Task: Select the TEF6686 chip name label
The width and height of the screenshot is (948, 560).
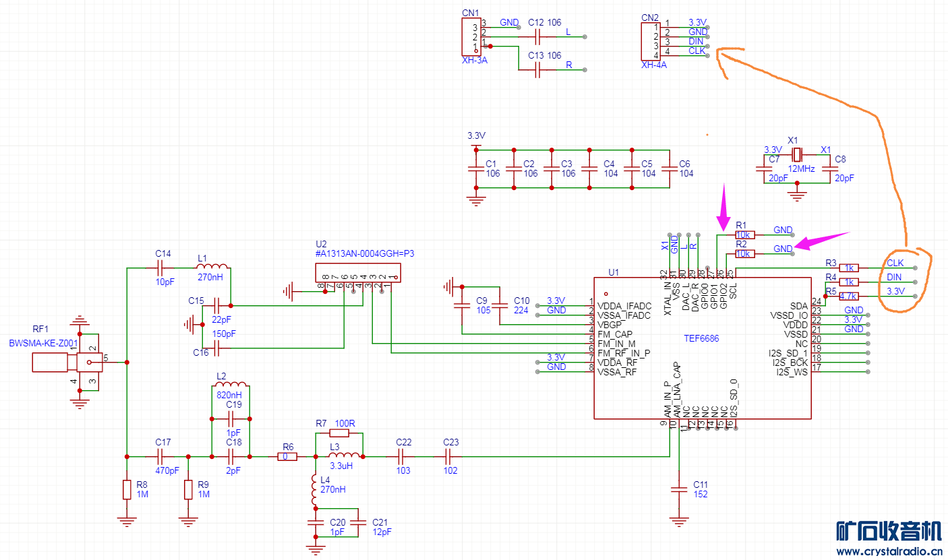Action: [x=701, y=339]
